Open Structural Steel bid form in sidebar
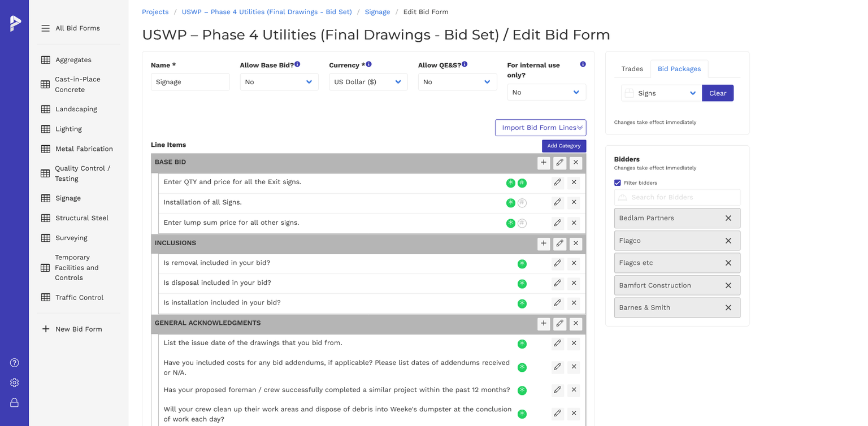Viewport: 868px width, 426px height. click(x=81, y=218)
